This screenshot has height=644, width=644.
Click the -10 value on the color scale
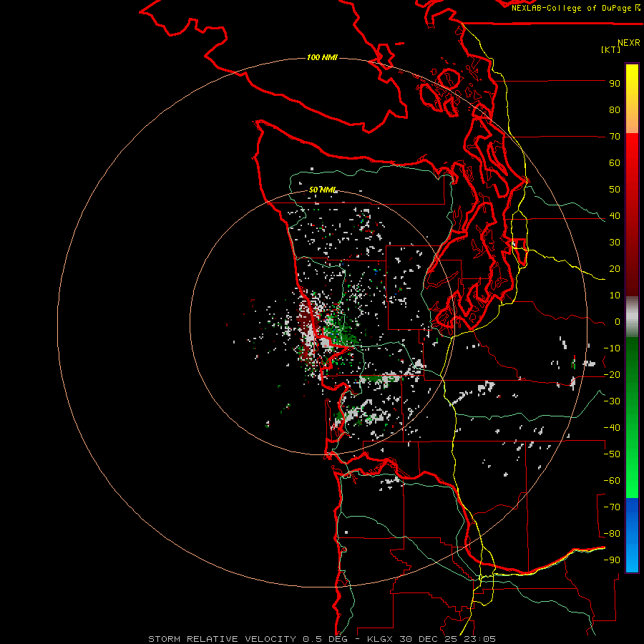click(x=612, y=348)
